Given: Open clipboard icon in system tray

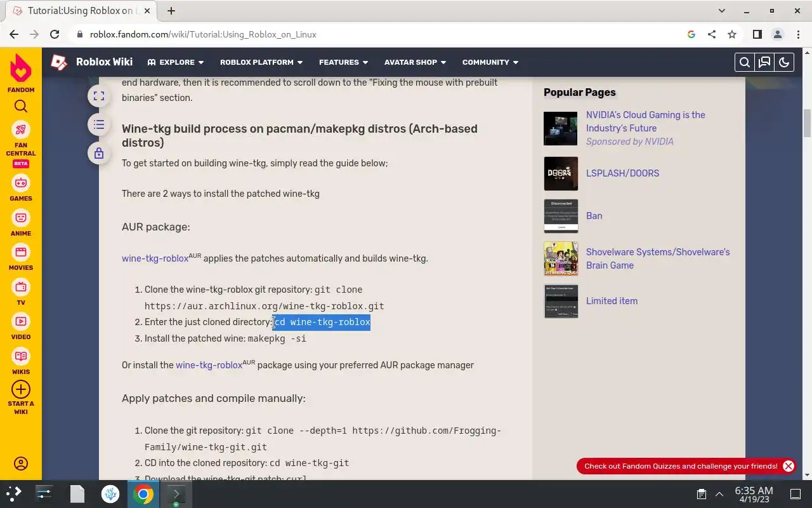Looking at the screenshot, I should [x=701, y=494].
